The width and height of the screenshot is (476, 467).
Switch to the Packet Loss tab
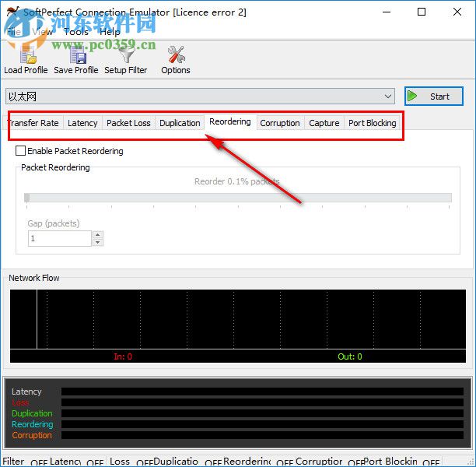pos(128,123)
